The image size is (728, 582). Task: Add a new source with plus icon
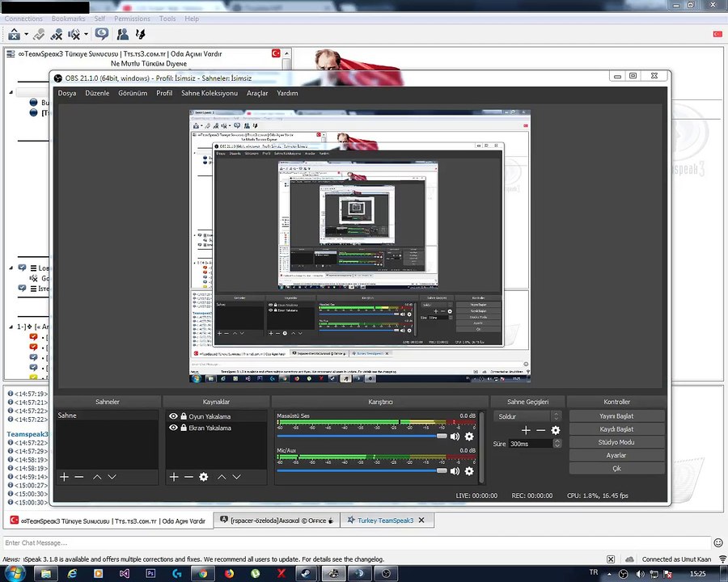[174, 477]
